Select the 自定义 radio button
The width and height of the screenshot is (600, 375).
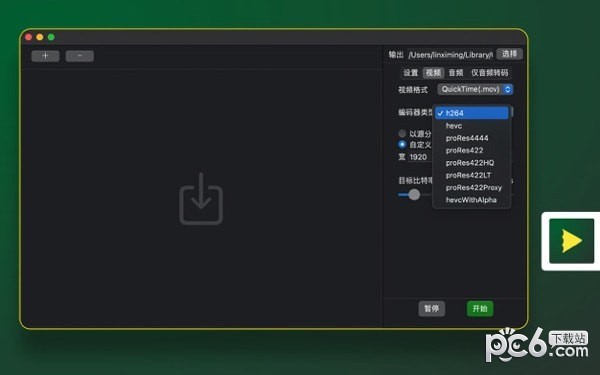(x=402, y=145)
